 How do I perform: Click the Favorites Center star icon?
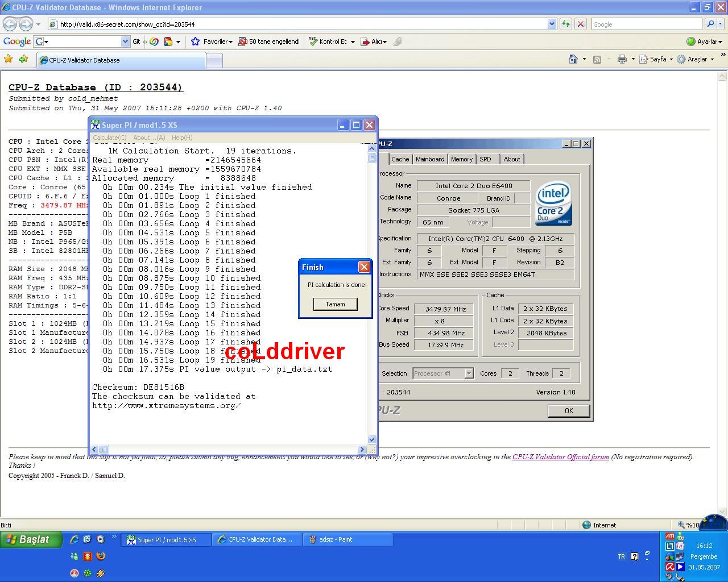pos(8,59)
